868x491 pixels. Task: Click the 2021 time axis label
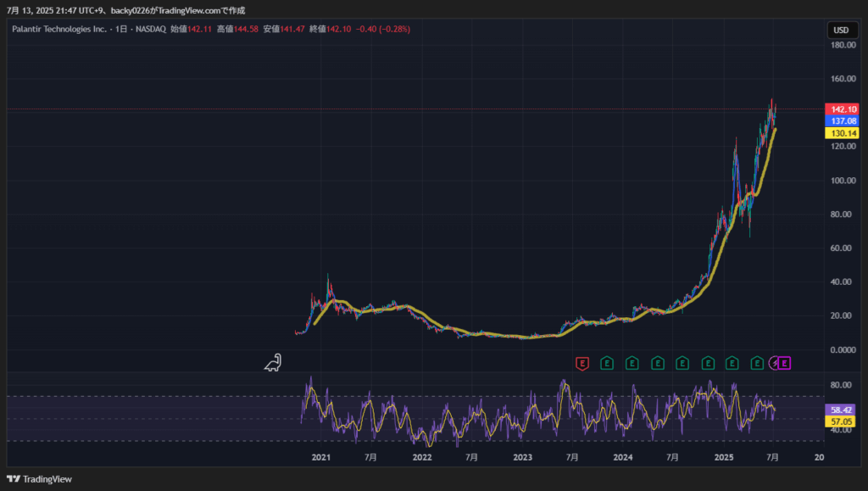pos(321,457)
